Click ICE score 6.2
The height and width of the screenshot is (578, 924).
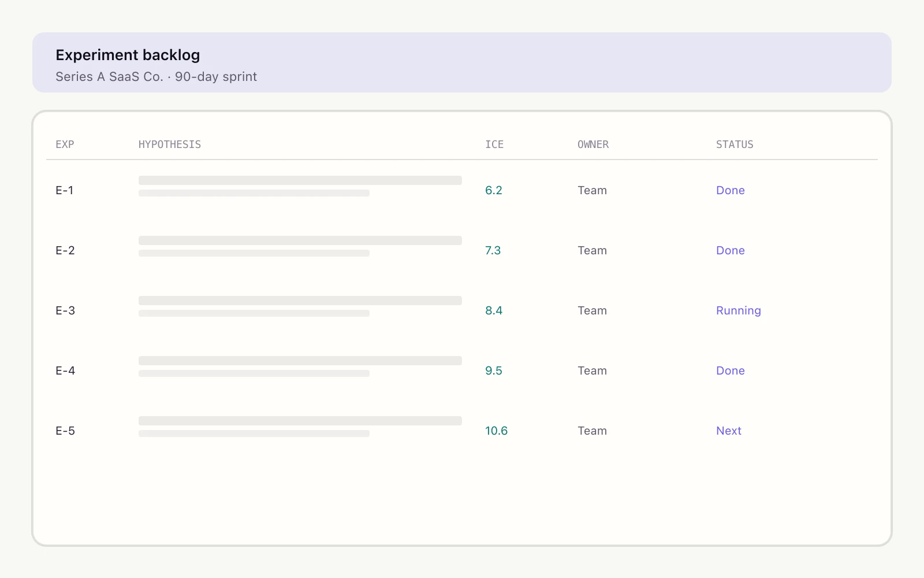tap(494, 190)
